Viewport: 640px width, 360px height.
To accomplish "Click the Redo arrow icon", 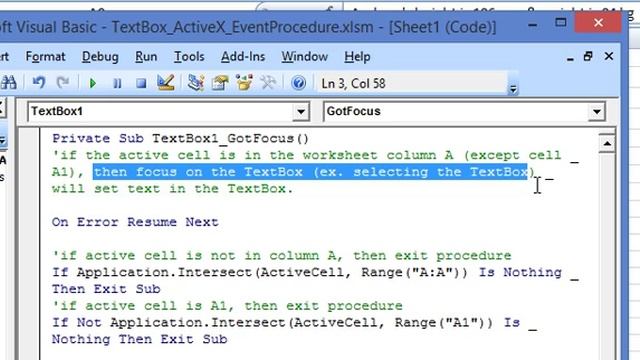I will (x=63, y=83).
